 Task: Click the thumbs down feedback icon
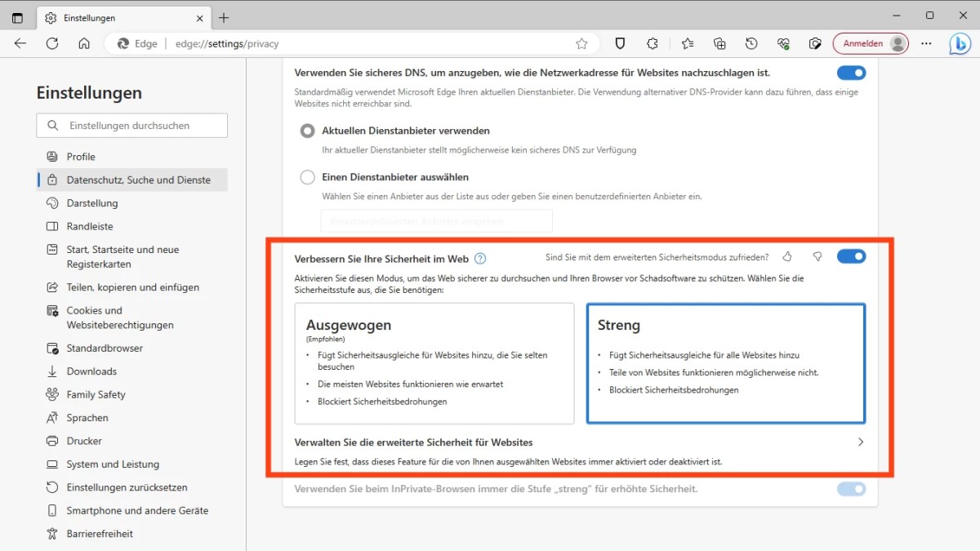coord(817,256)
